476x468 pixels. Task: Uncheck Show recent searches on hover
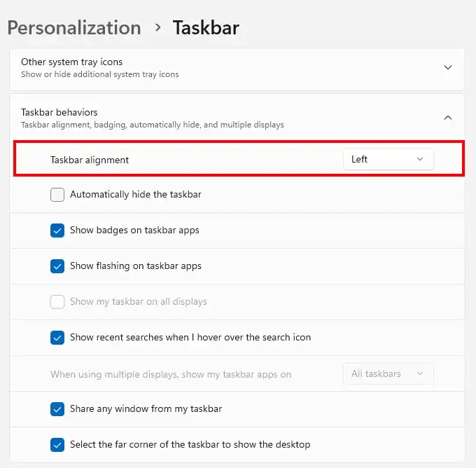tap(57, 337)
